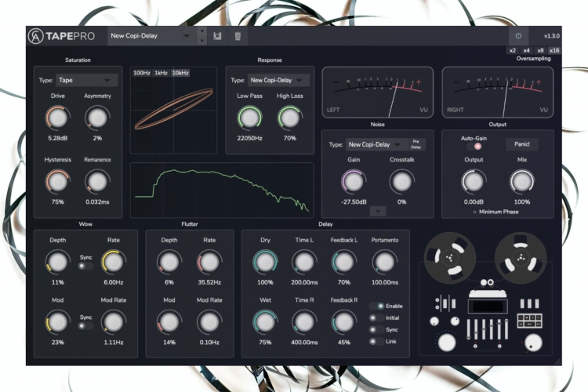Click the Saturation Drive knob
This screenshot has width=588, height=392.
click(58, 118)
